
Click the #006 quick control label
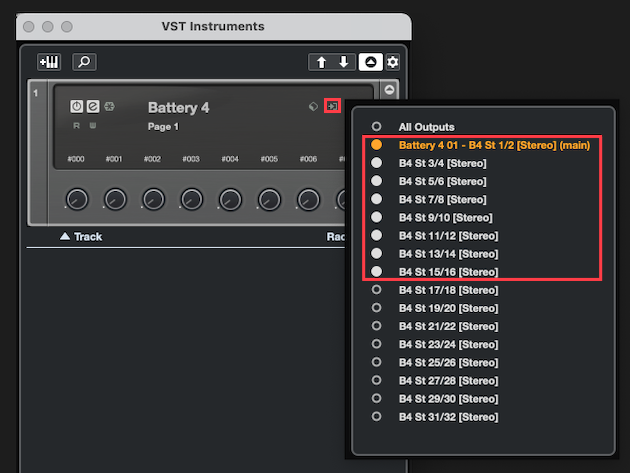(x=308, y=159)
